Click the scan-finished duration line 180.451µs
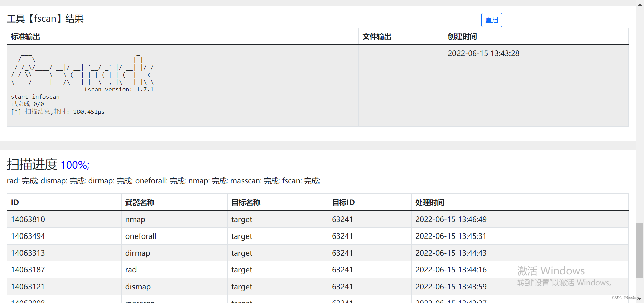Viewport: 644px width, 303px height. [58, 112]
